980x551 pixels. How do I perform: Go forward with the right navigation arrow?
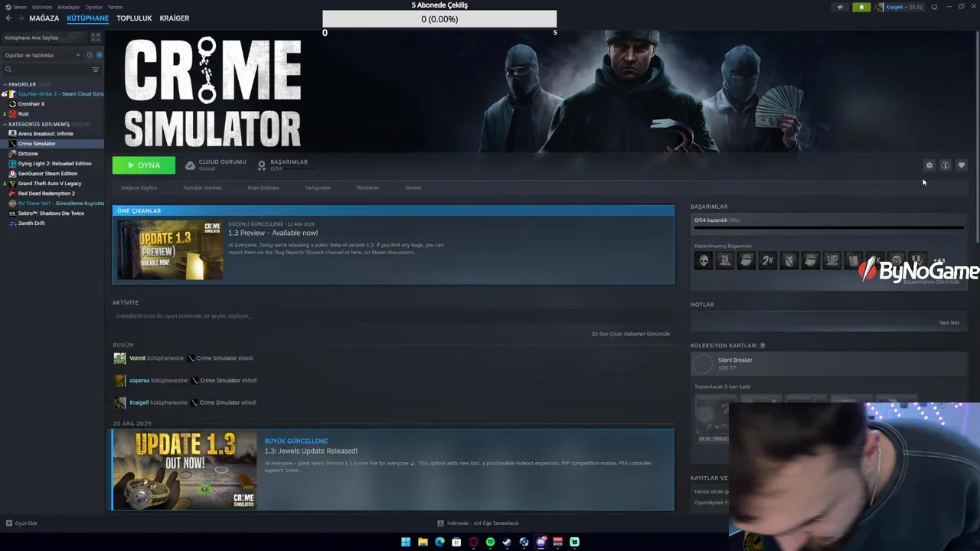(x=20, y=18)
